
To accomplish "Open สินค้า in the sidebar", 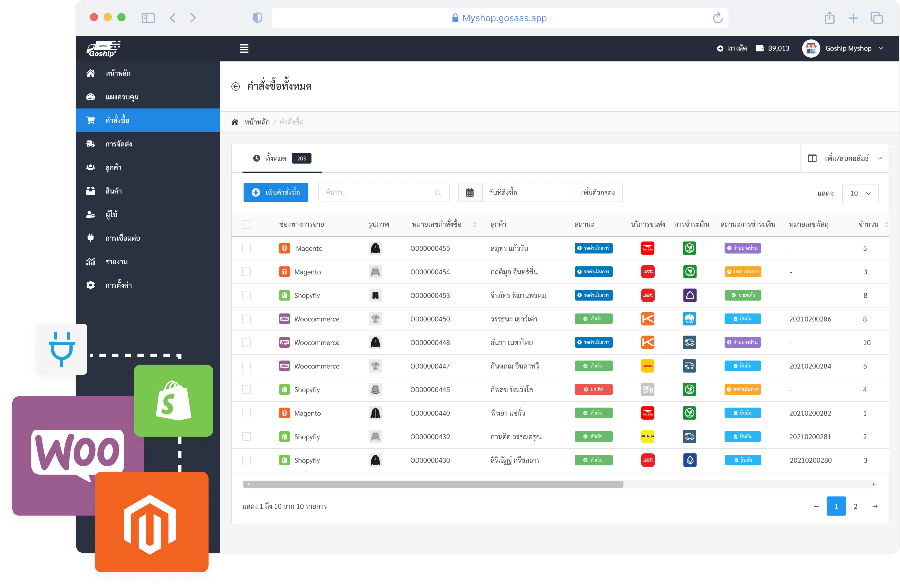I will 148,191.
